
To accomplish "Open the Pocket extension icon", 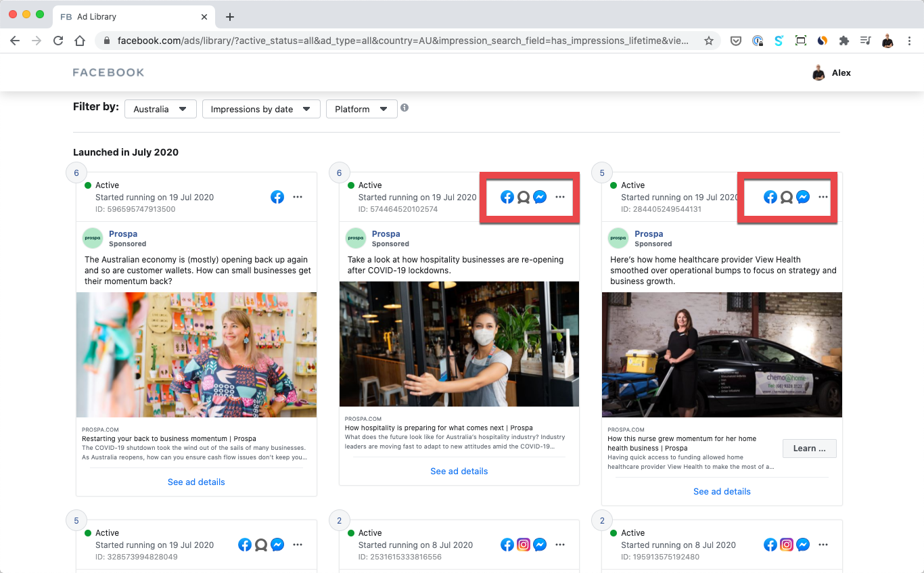I will pos(736,41).
